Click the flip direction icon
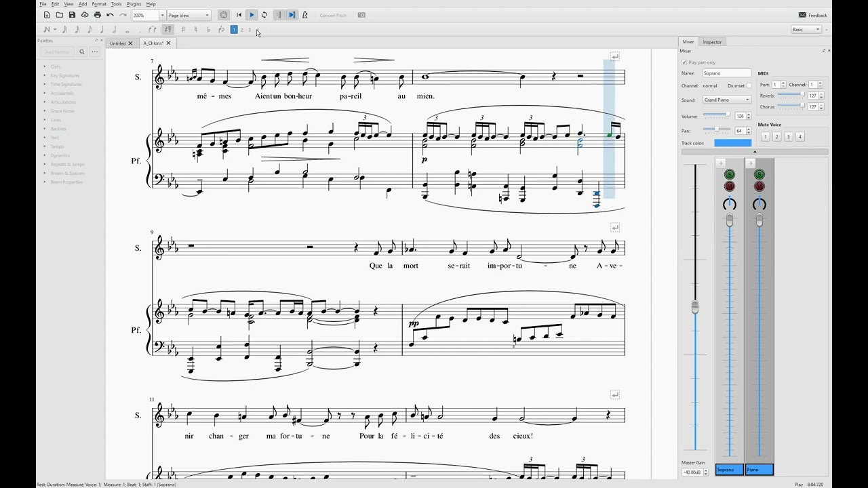Image resolution: width=868 pixels, height=488 pixels. coord(221,29)
